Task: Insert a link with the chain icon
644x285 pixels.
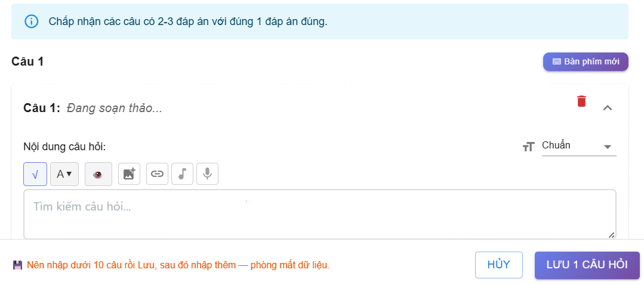Action: point(157,174)
